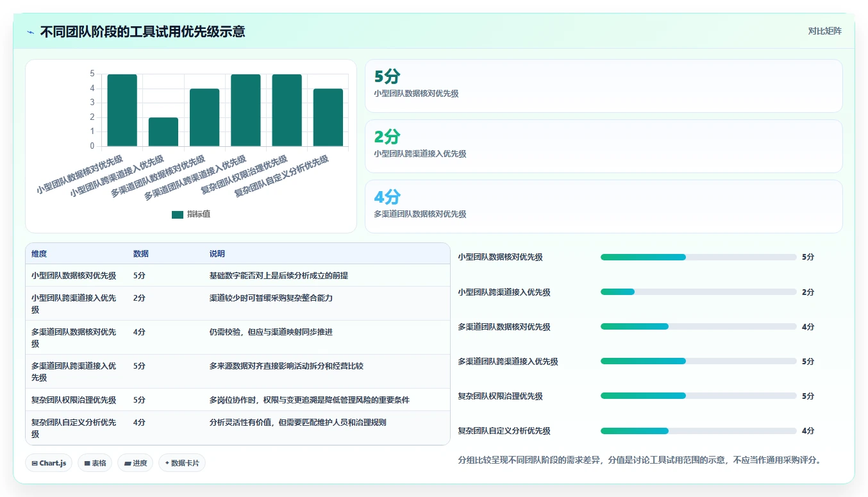
Task: Click 复杂团队自定义分析优先级 in the table
Action: pos(74,428)
